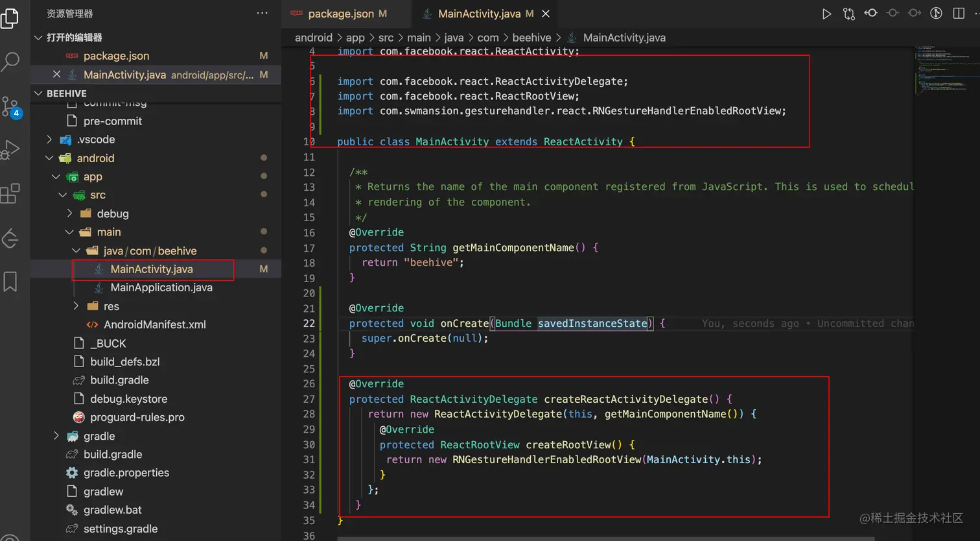
Task: Collapse the open editors section
Action: pyautogui.click(x=38, y=38)
